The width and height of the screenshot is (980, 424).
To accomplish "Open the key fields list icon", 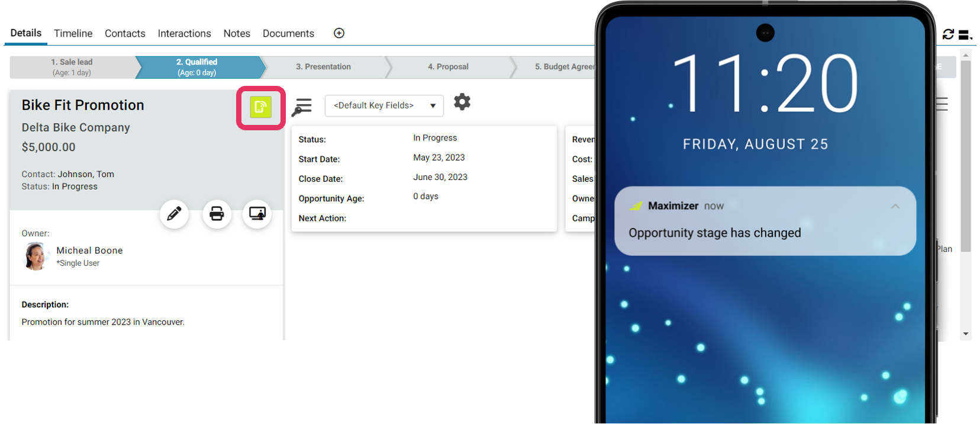I will (x=302, y=107).
